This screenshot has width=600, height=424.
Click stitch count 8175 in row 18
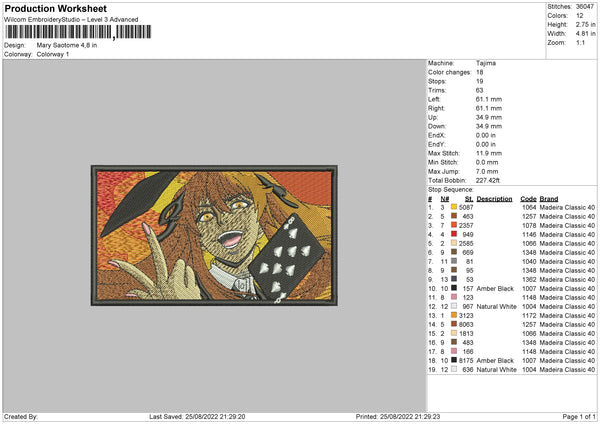(466, 360)
